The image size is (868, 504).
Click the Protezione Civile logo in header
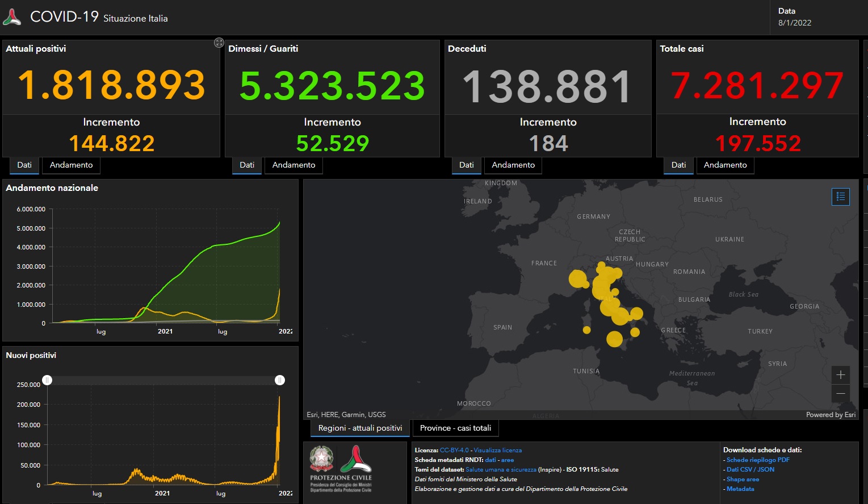(12, 17)
